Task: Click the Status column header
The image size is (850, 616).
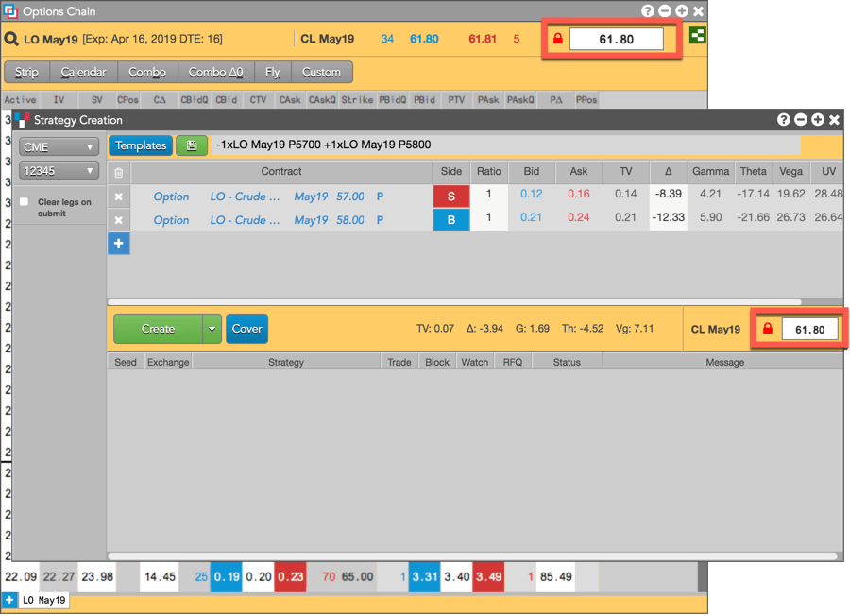Action: [x=567, y=362]
